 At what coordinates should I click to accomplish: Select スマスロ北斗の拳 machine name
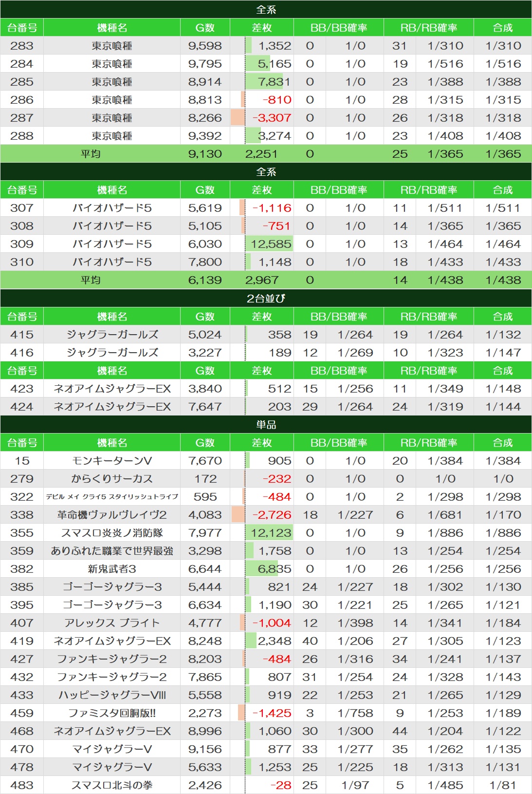point(112,785)
